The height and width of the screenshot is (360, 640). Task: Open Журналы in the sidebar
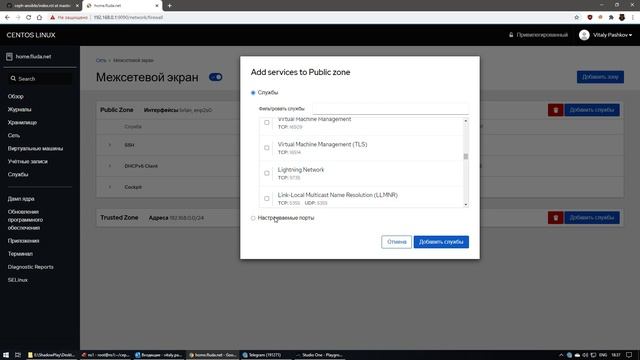click(x=19, y=109)
